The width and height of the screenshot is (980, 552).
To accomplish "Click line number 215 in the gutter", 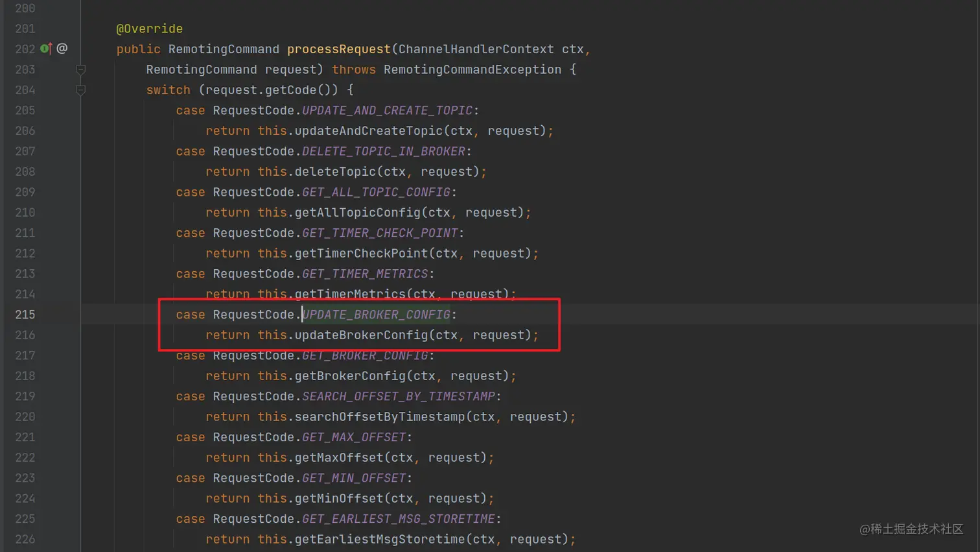I will (x=25, y=315).
